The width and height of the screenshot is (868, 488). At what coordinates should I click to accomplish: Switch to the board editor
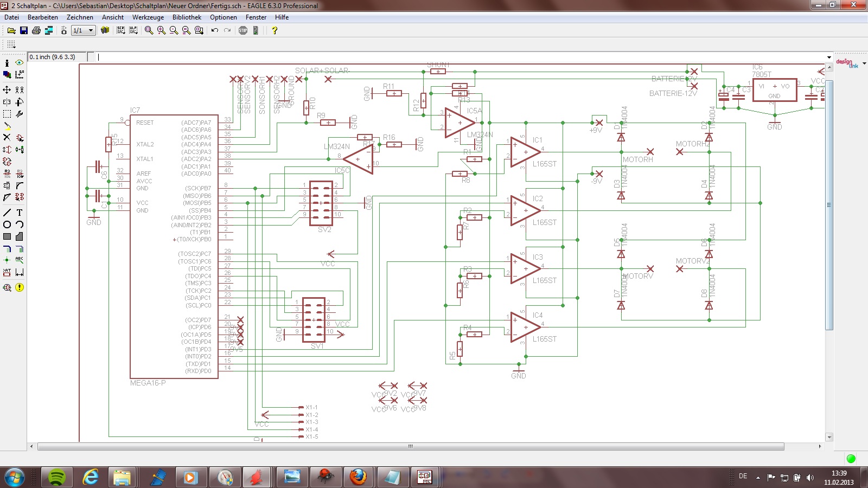point(63,30)
